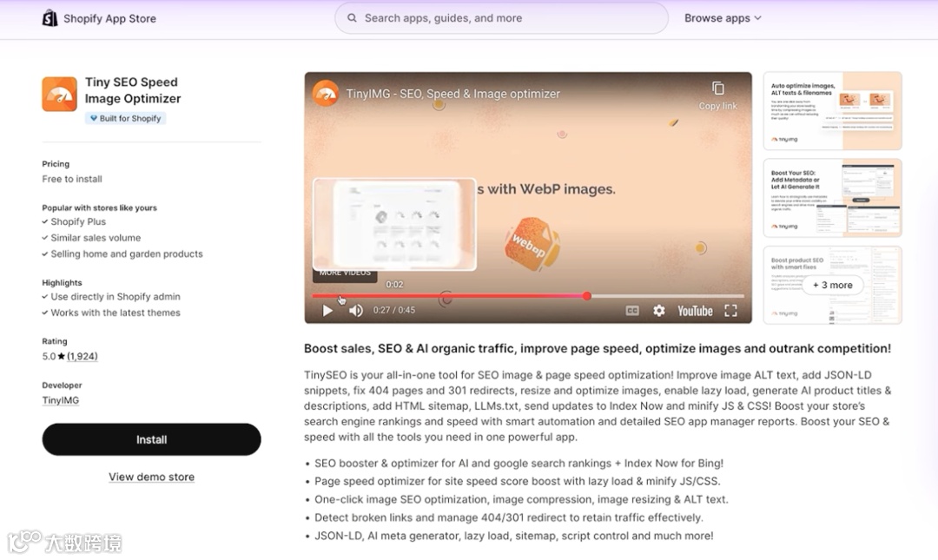Open video settings gear icon
The width and height of the screenshot is (938, 560).
(x=658, y=311)
